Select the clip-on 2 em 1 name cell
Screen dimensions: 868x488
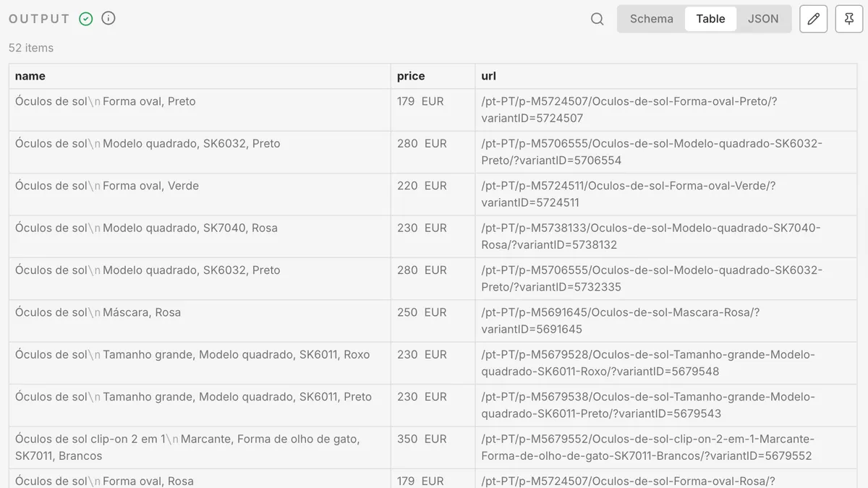pos(187,447)
